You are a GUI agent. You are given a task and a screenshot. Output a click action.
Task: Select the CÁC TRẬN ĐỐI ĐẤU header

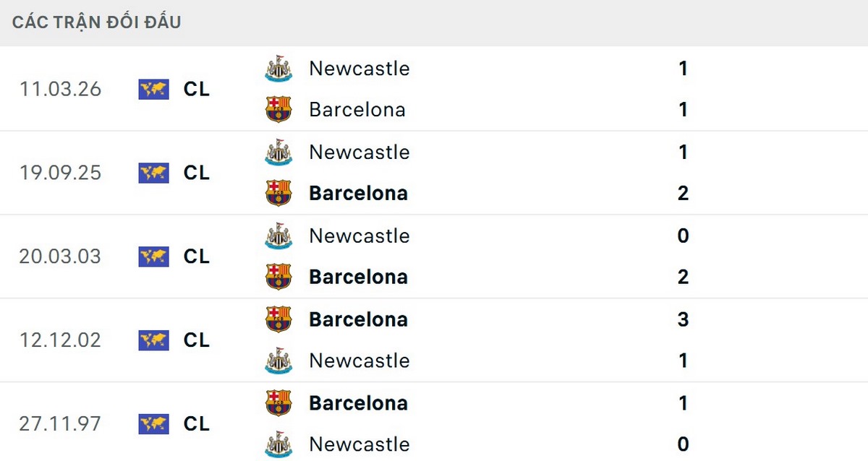point(96,22)
